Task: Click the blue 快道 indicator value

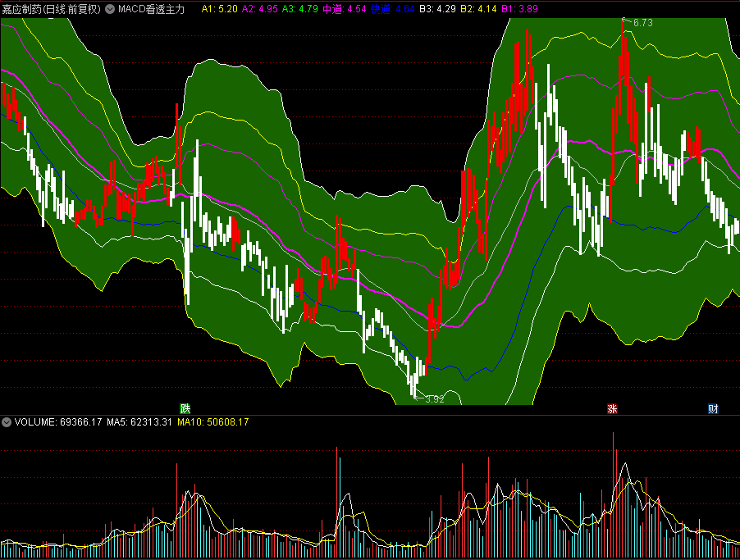Action: point(393,9)
